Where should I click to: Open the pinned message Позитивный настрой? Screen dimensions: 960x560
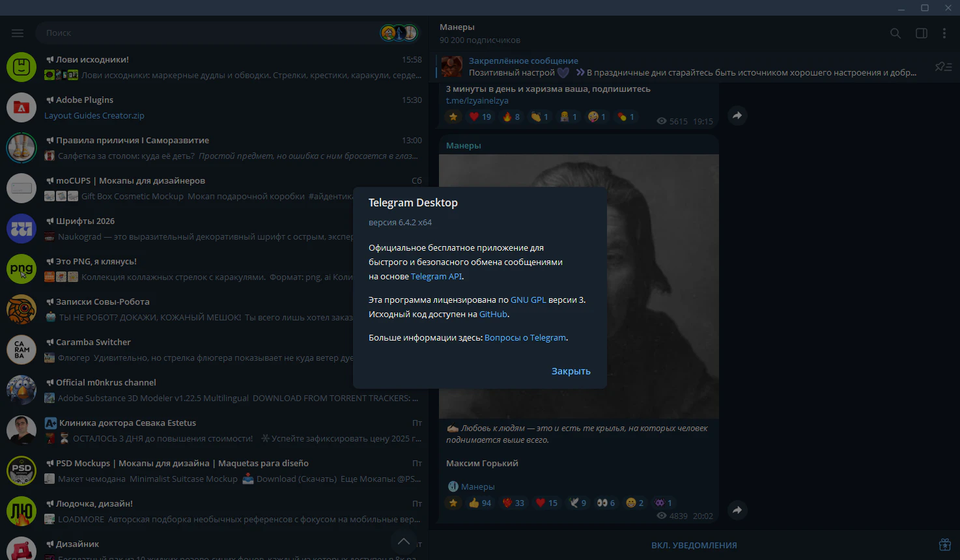pyautogui.click(x=692, y=66)
